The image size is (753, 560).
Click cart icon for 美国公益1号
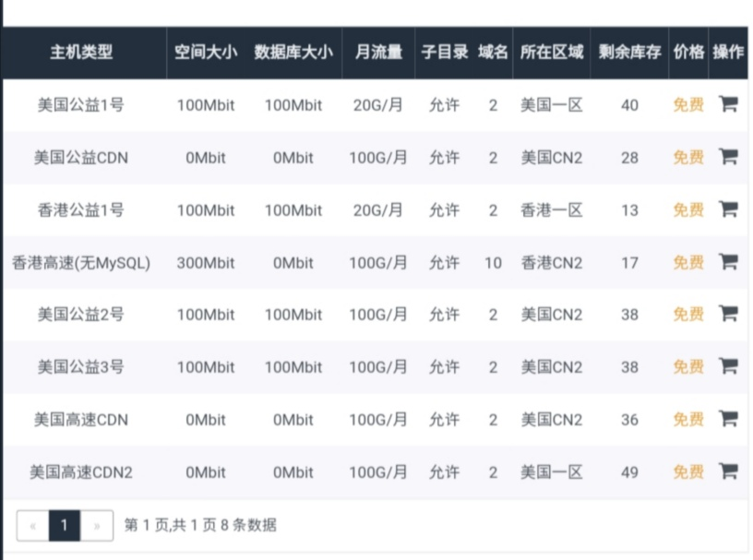point(728,104)
